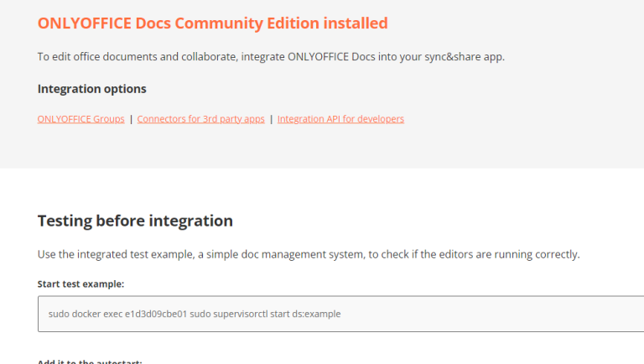Click the 'To edit office documents and collaborate' sentence
The height and width of the screenshot is (364, 644).
tap(271, 57)
